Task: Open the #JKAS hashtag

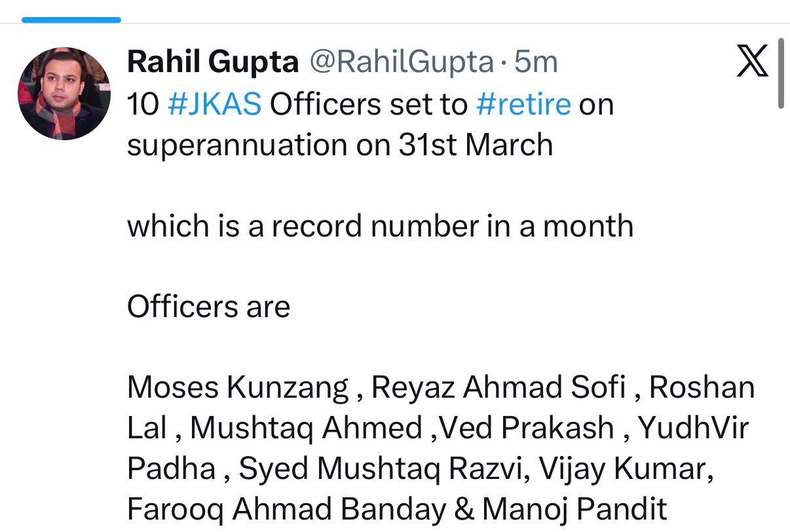Action: point(215,105)
